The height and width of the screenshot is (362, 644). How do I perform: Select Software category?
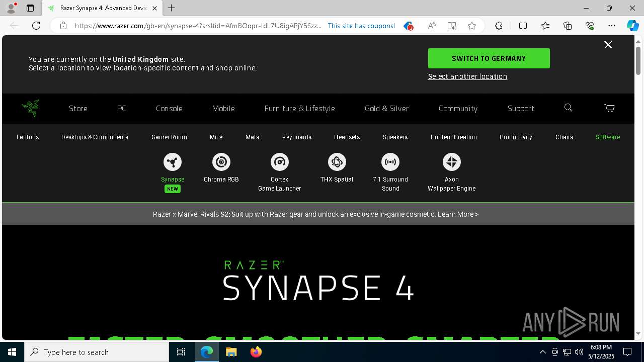(608, 137)
